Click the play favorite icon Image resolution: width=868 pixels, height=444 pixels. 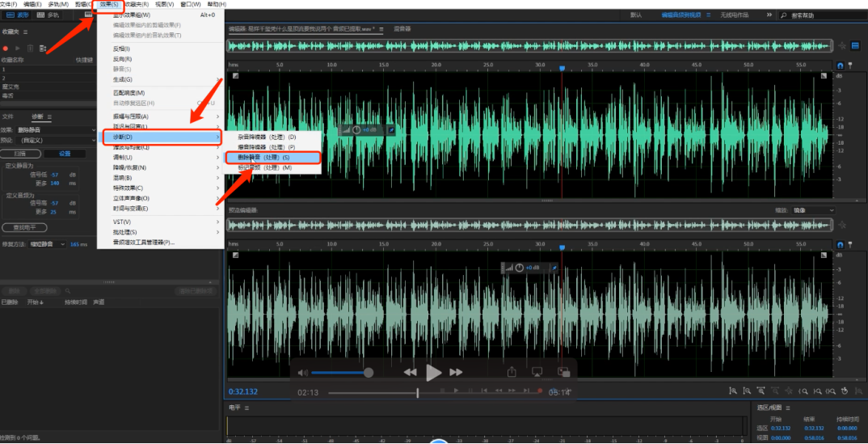18,49
